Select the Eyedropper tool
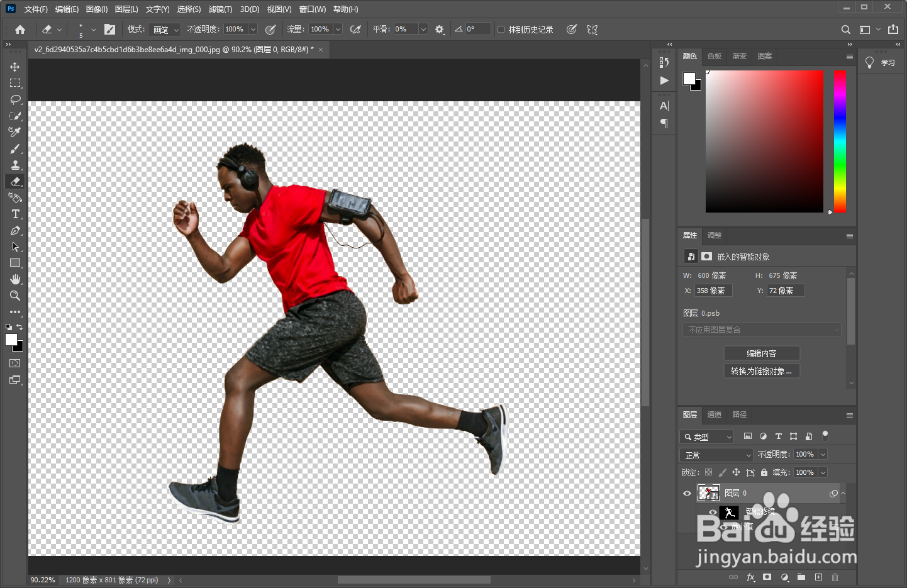The image size is (907, 588). [x=15, y=132]
